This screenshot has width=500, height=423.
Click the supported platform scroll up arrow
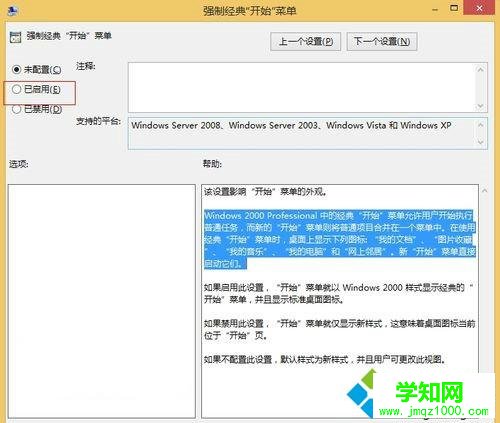[x=480, y=125]
